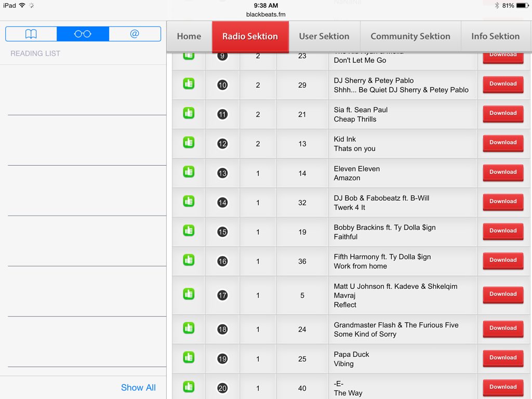532x399 pixels.
Task: Thumbs up Matt U Johnson Reflect
Action: 189,294
